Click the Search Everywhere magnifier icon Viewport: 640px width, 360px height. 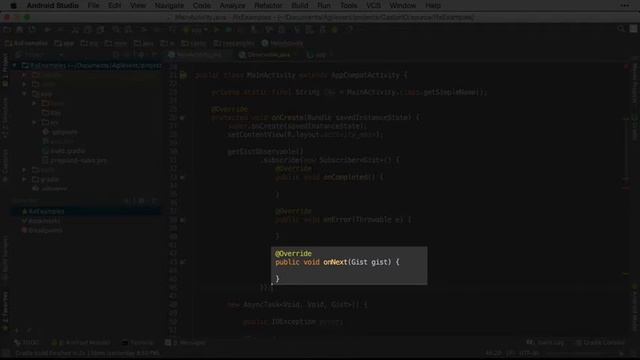[x=621, y=29]
